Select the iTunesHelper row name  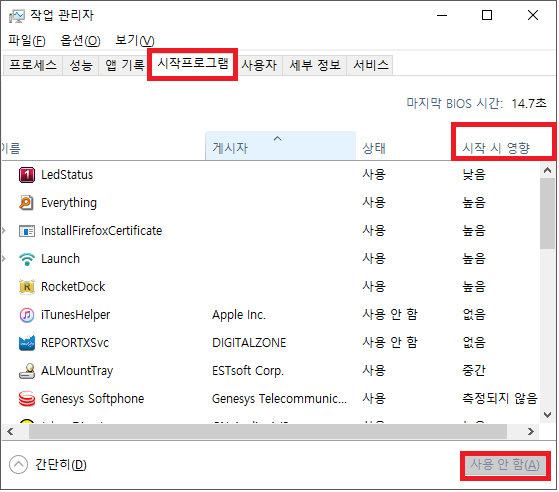(x=76, y=315)
